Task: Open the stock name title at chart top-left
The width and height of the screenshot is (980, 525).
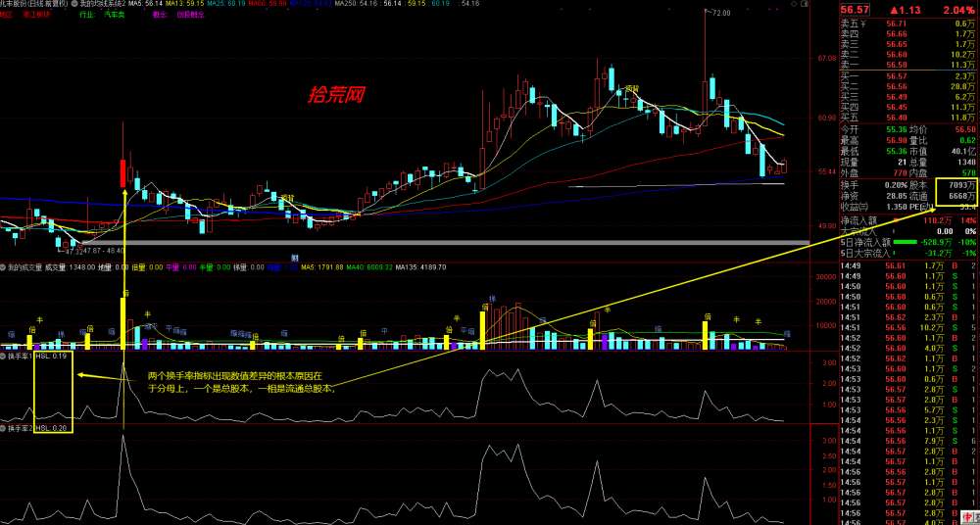Action: (x=33, y=3)
